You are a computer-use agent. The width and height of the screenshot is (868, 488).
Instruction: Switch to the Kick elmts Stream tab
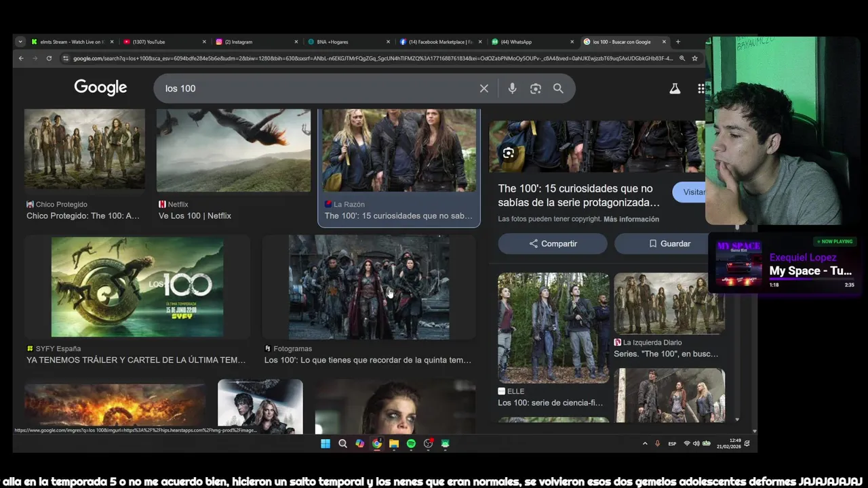coord(73,42)
